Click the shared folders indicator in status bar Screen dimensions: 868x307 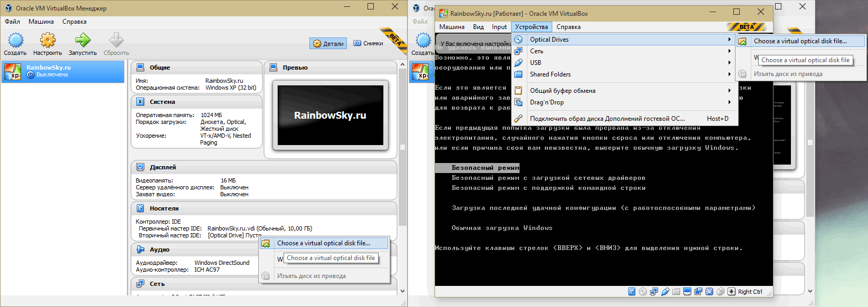[676, 292]
